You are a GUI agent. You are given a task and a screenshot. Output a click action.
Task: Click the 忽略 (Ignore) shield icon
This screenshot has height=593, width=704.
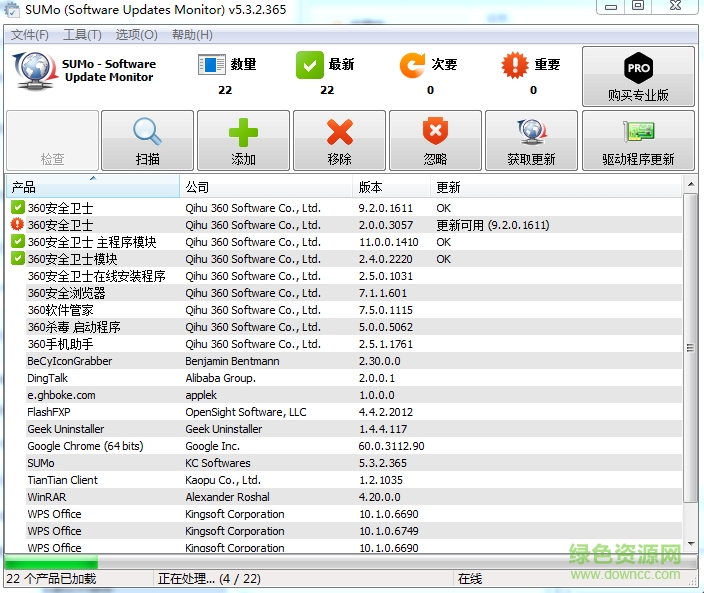point(435,132)
